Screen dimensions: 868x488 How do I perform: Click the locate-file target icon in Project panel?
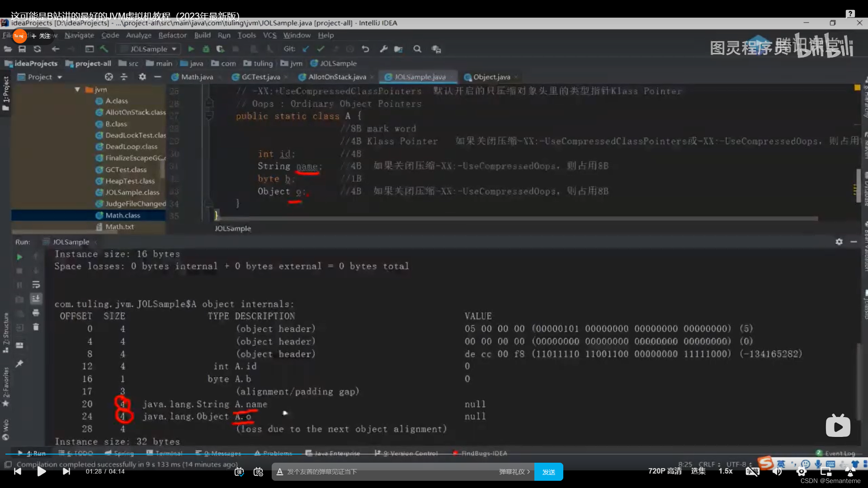108,77
